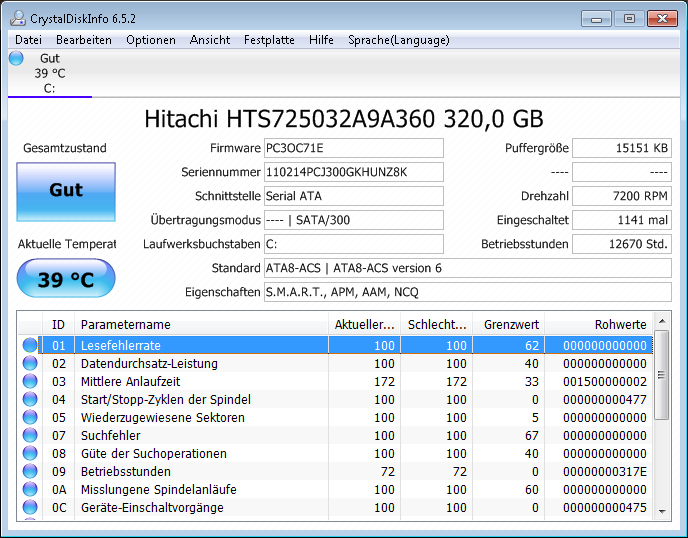Select the Lesefehlerrate parameter name
Screen dimensions: 688x538
click(x=121, y=346)
